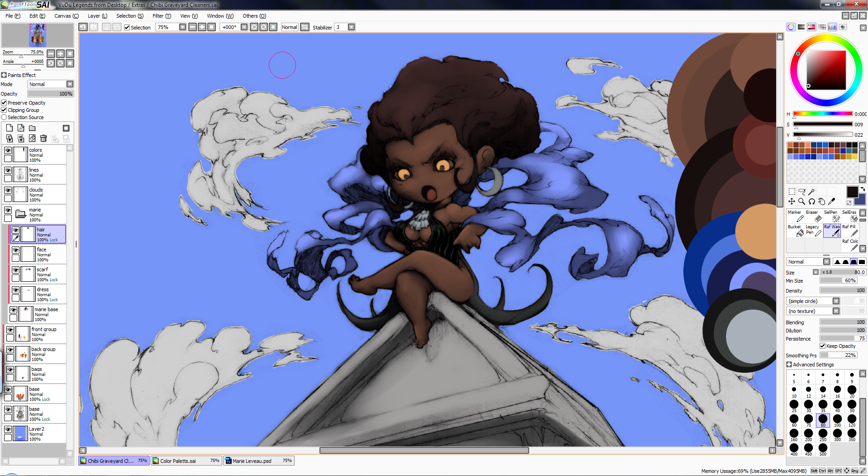Uncheck Keep Opacity
Screen dimensions: 868x476
tap(823, 346)
